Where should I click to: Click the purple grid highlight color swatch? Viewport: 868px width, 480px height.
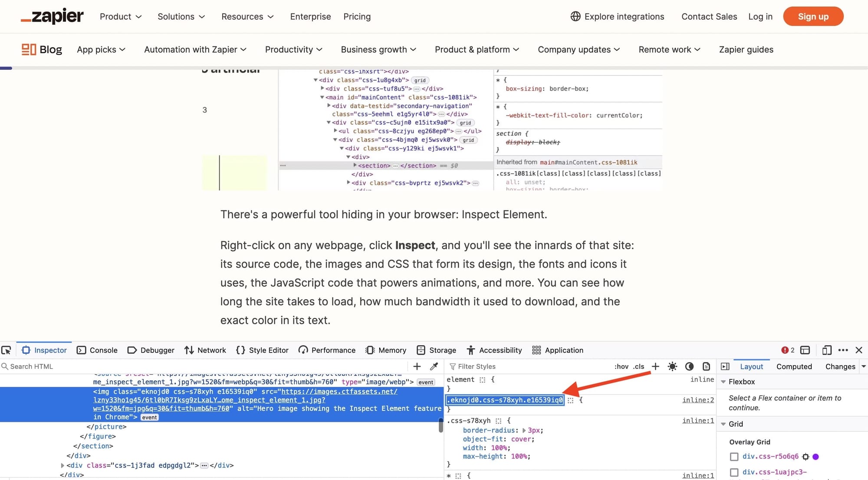click(x=816, y=457)
